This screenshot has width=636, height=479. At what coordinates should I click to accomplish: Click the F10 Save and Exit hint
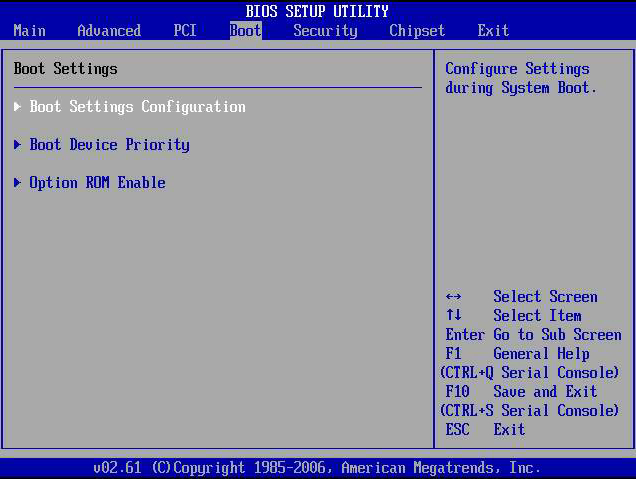pos(521,392)
